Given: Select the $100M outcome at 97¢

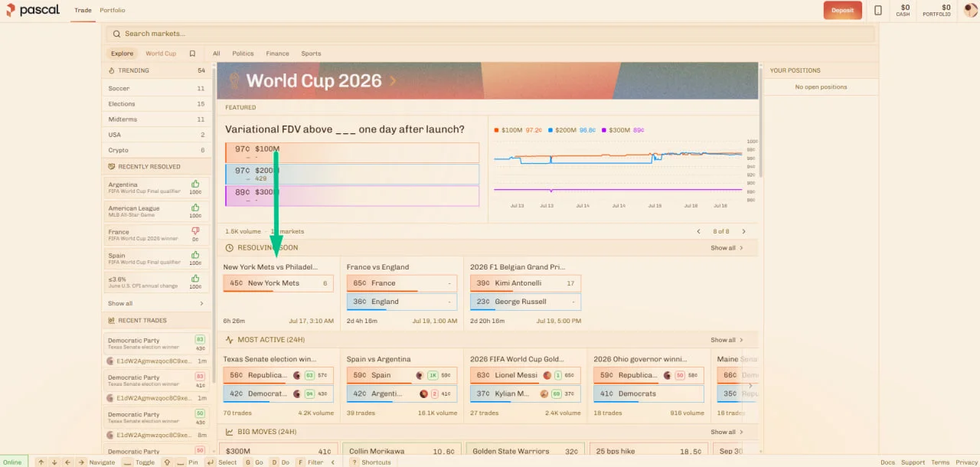Looking at the screenshot, I should click(352, 152).
